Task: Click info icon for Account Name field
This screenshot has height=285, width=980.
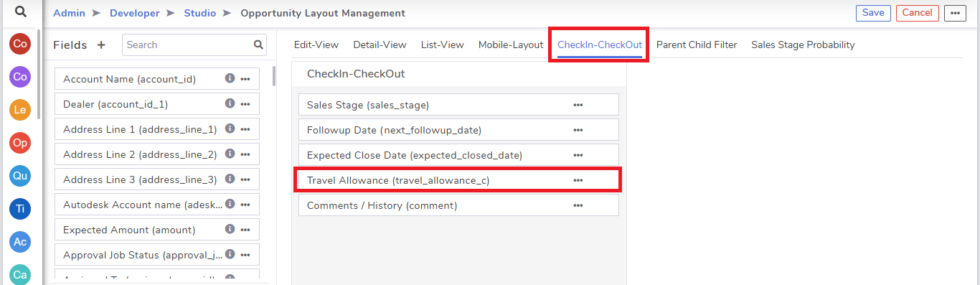Action: coord(230,78)
